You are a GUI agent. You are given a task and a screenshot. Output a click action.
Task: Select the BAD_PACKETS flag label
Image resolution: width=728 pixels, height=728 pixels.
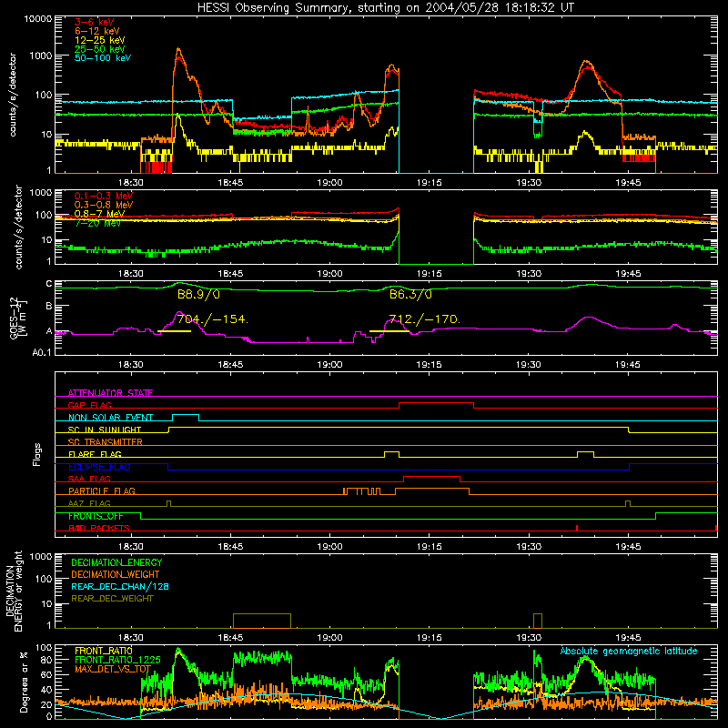coord(99,528)
